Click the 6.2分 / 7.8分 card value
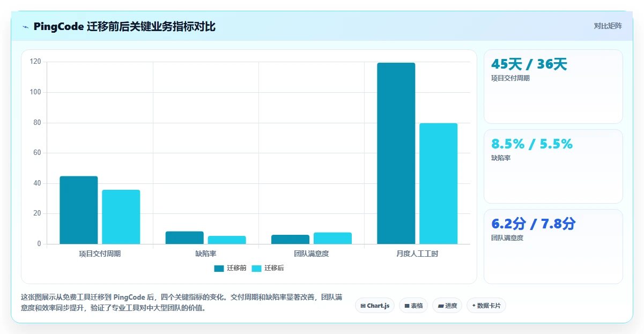The width and height of the screenshot is (644, 334). click(x=533, y=224)
